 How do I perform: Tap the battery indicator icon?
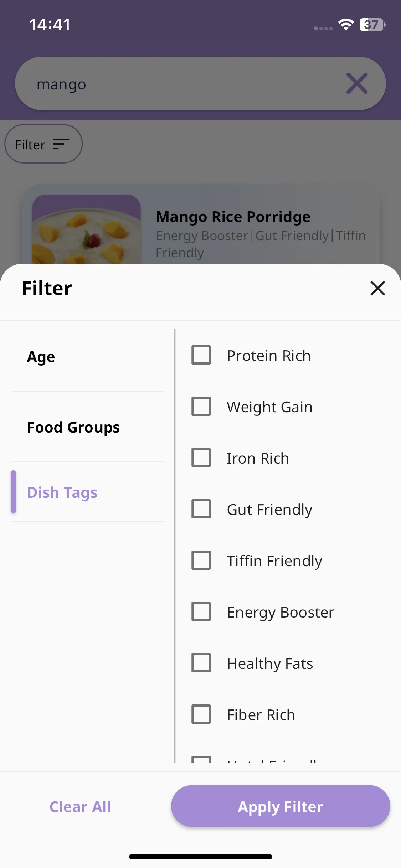pos(372,25)
